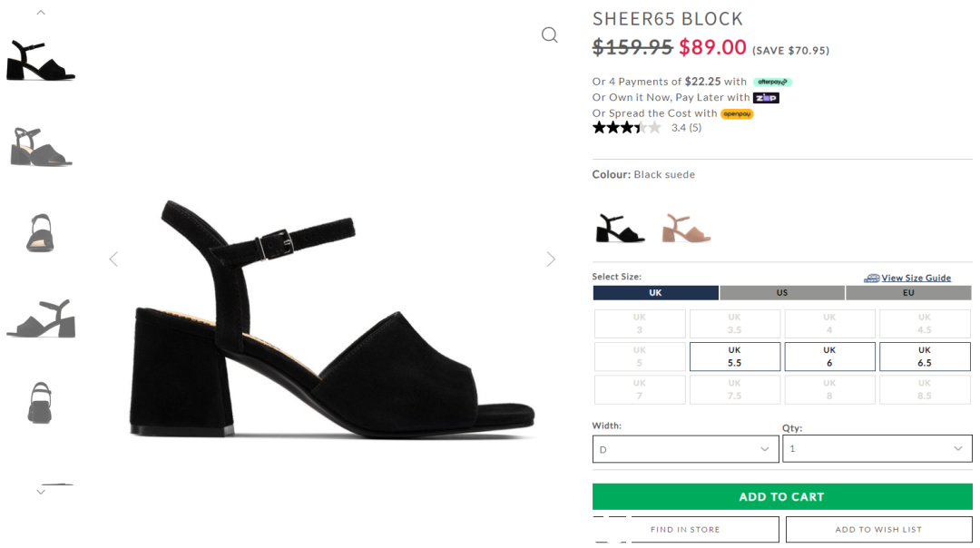Click the Openpay logo badge
Screen dimensions: 980x548
pyautogui.click(x=738, y=113)
